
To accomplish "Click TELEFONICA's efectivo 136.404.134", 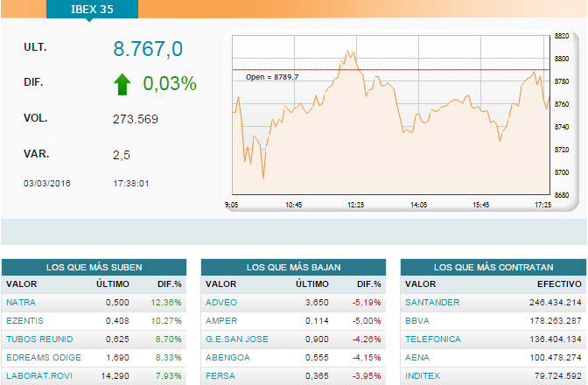I will (x=556, y=339).
